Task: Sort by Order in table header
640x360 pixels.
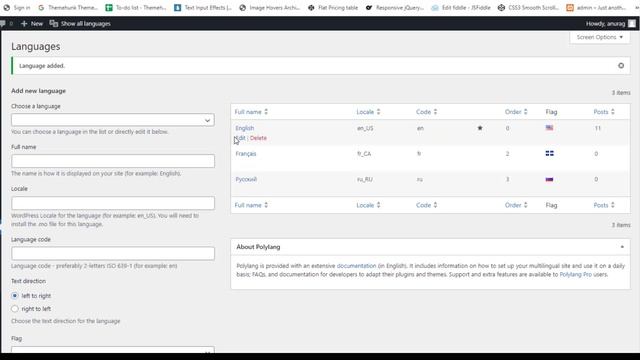Action: [x=516, y=112]
